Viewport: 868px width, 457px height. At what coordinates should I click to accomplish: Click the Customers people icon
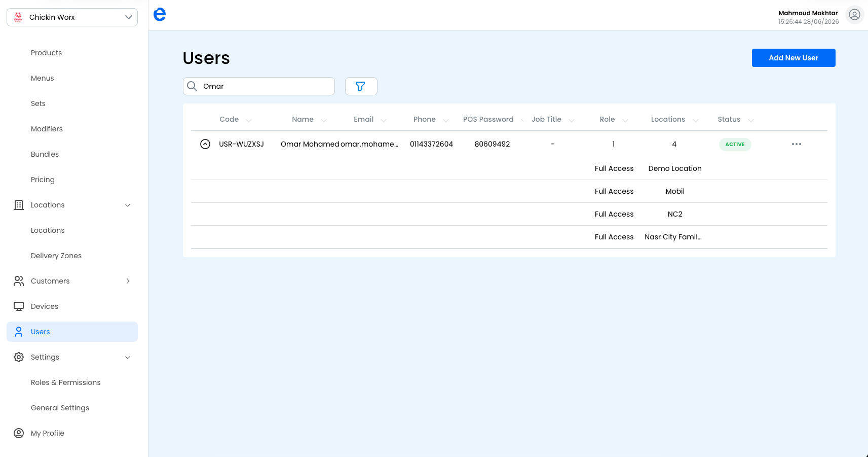pos(19,281)
